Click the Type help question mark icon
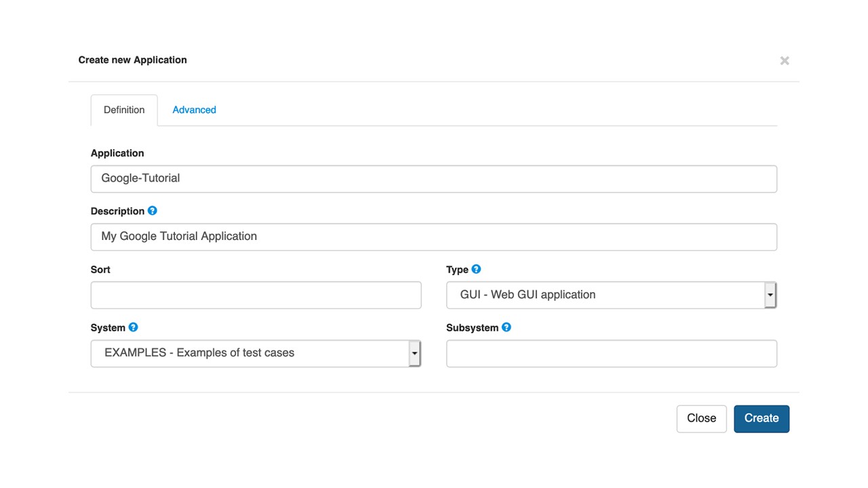The width and height of the screenshot is (868, 488). coord(476,269)
